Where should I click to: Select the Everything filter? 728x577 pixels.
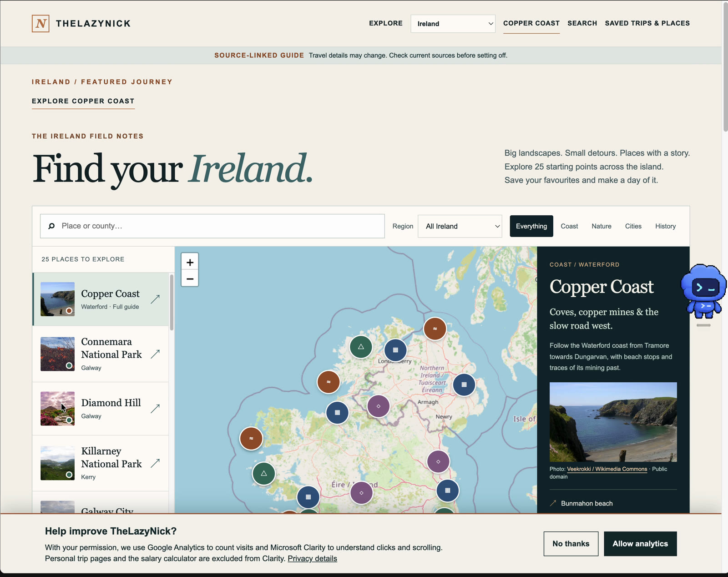point(531,226)
